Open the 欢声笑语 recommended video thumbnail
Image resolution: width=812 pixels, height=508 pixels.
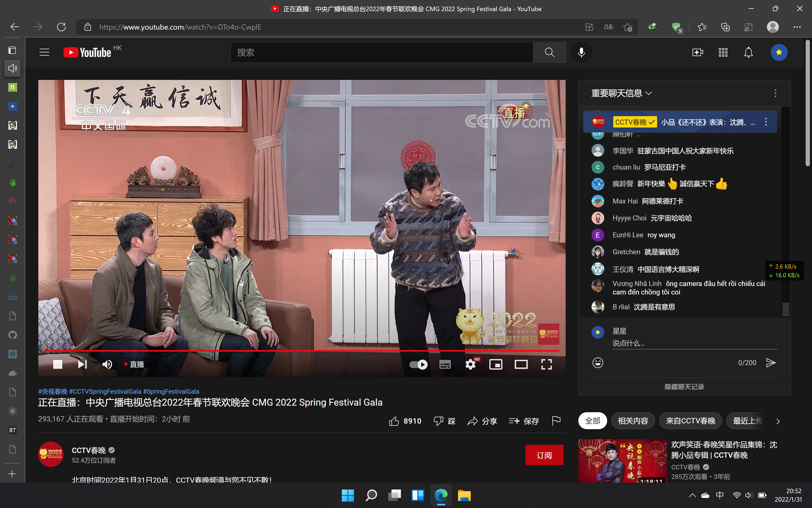coord(622,461)
